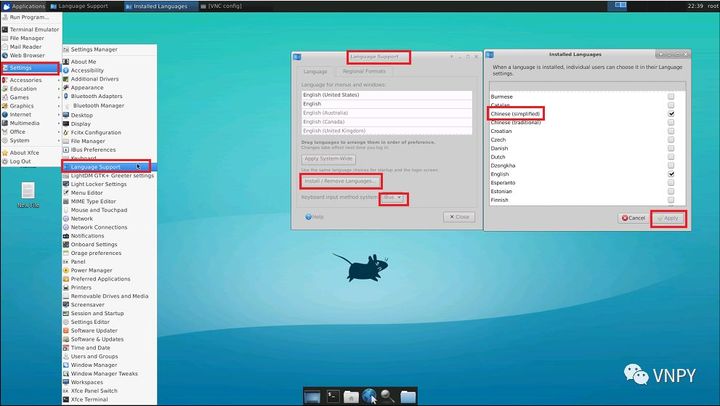Expand the Office submenu

point(30,132)
